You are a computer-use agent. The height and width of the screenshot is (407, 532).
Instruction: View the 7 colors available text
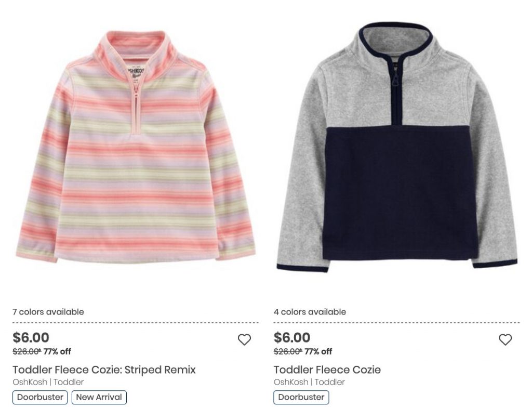click(48, 311)
